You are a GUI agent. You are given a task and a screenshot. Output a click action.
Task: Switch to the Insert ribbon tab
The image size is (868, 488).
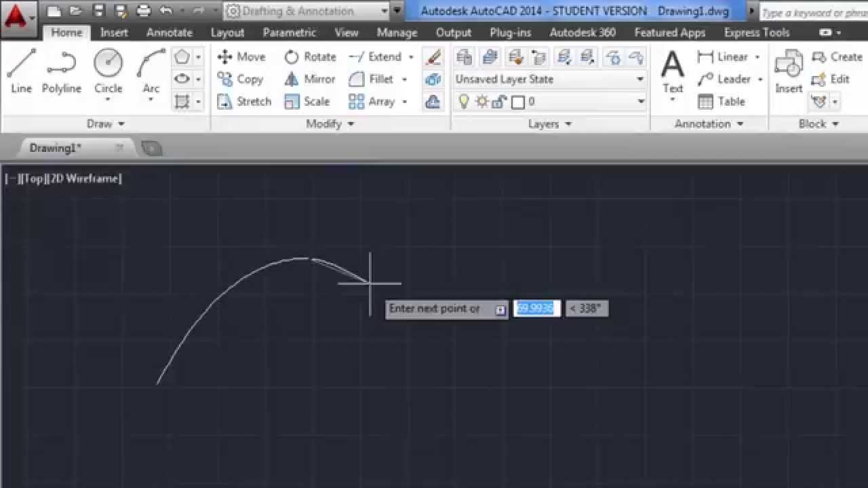click(x=114, y=33)
